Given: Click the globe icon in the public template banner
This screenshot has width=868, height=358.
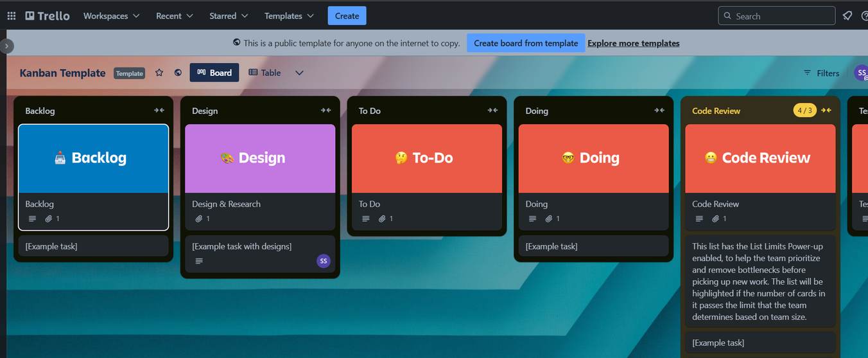Looking at the screenshot, I should coord(237,42).
